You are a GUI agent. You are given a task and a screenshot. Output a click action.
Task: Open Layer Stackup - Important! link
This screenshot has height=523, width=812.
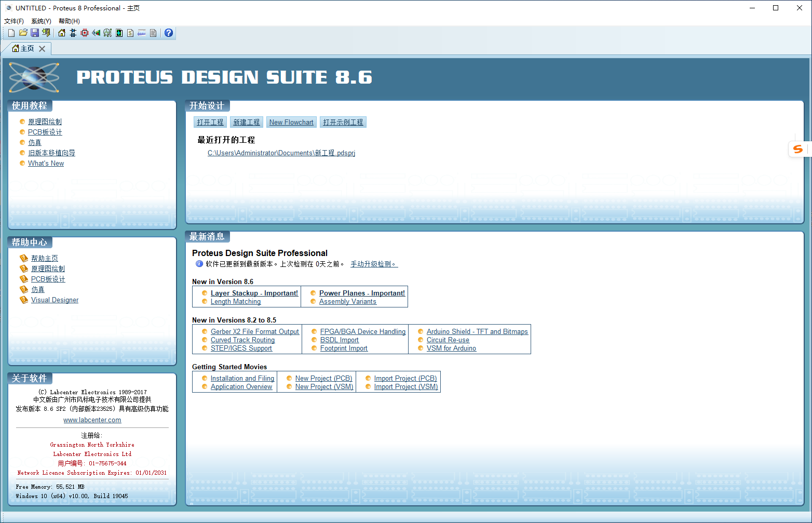(254, 293)
